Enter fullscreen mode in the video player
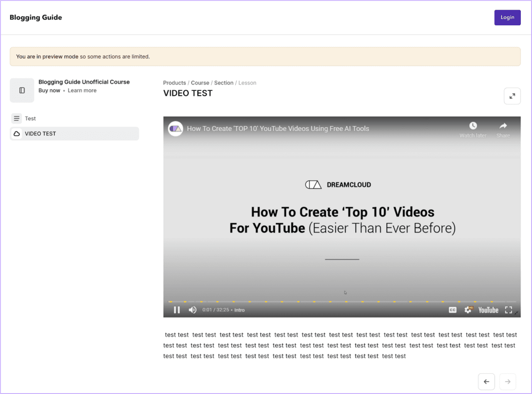 (x=508, y=310)
